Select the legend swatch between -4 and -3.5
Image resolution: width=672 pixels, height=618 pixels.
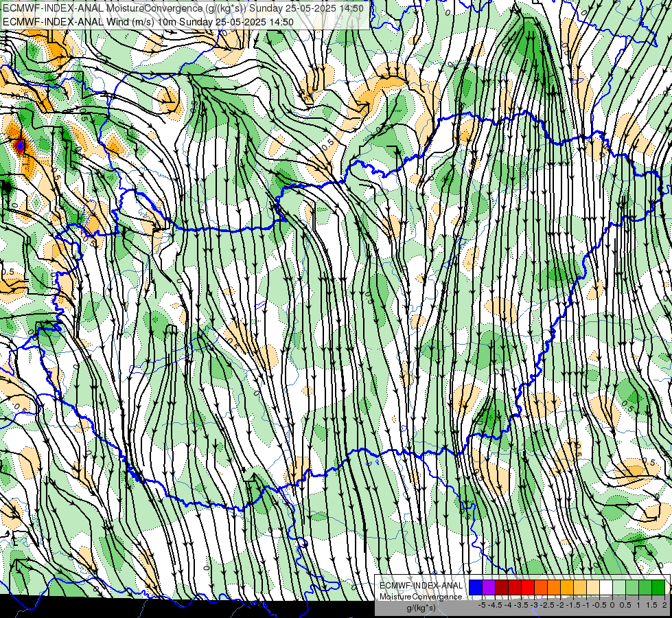[515, 587]
